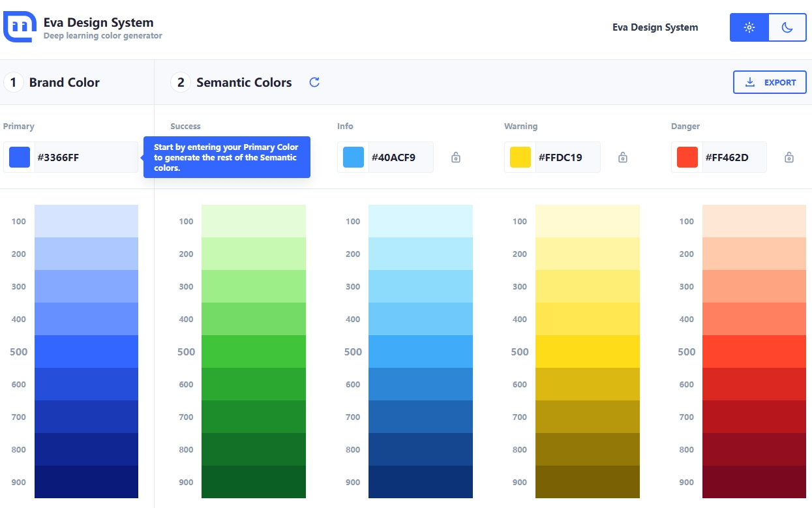Regenerate semantic colors with the refresh icon

314,82
